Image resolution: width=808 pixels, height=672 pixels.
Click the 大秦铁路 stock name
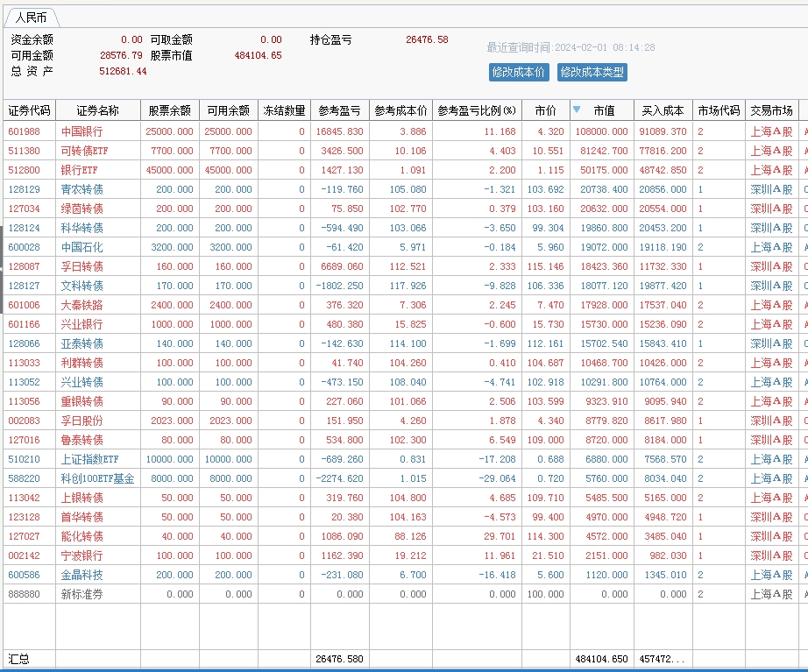coord(82,305)
